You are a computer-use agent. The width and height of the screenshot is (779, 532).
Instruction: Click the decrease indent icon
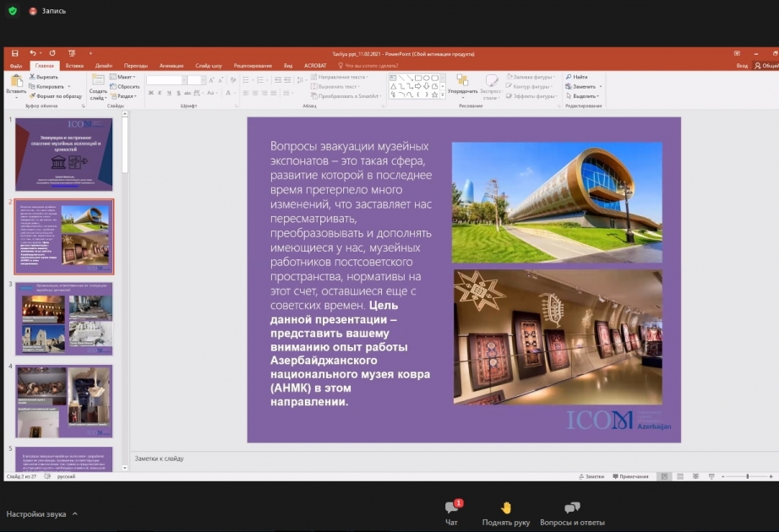(278, 80)
